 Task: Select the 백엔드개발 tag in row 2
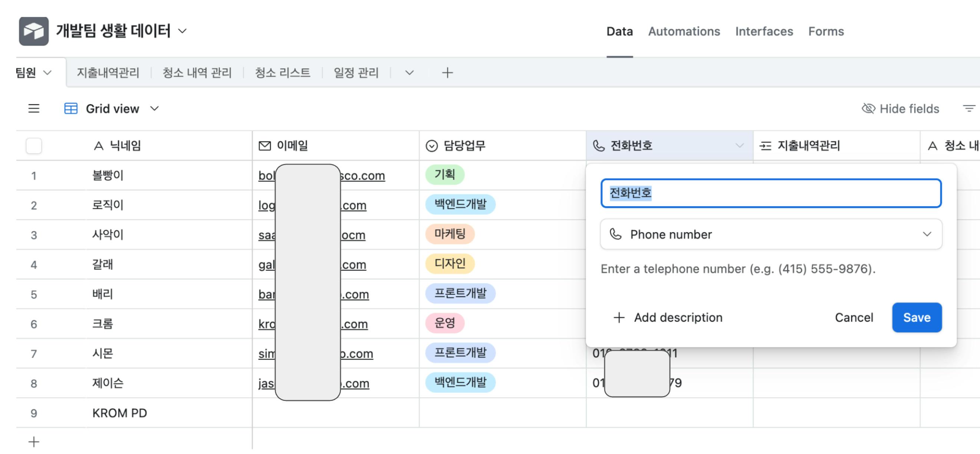click(460, 204)
